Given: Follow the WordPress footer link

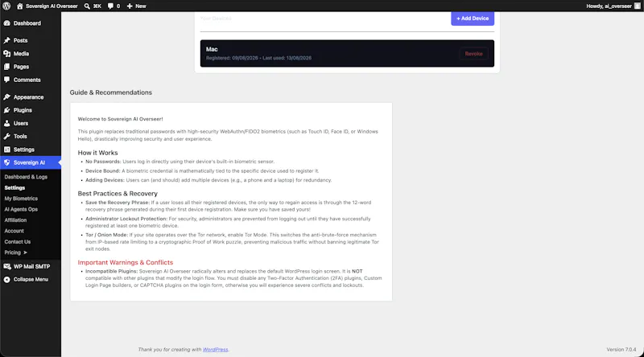Looking at the screenshot, I should click(215, 350).
